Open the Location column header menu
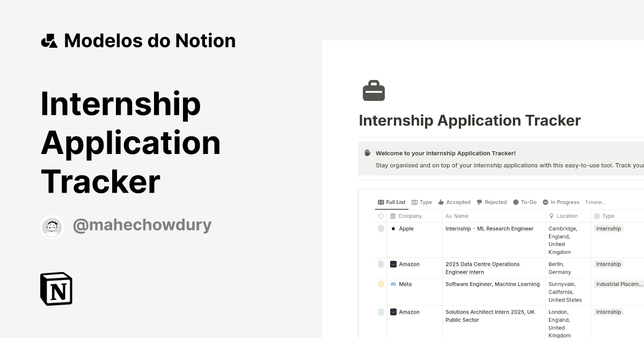The width and height of the screenshot is (644, 338). pyautogui.click(x=562, y=216)
